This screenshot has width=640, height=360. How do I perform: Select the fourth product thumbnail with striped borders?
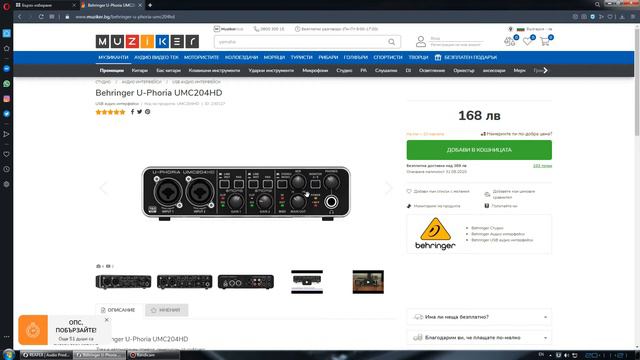tap(307, 282)
